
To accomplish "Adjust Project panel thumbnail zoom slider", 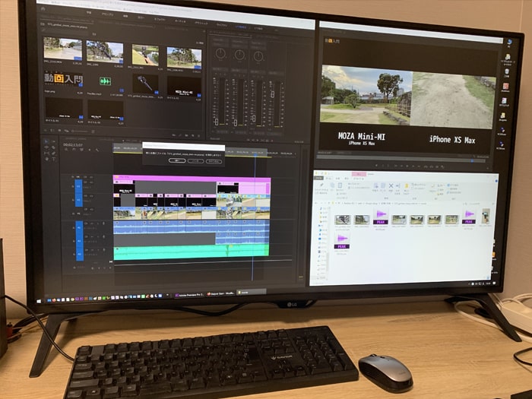I will pos(79,131).
